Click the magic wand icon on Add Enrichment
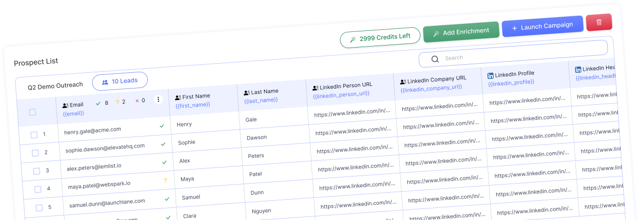Screen dimensions: 644x220 pyautogui.click(x=436, y=34)
